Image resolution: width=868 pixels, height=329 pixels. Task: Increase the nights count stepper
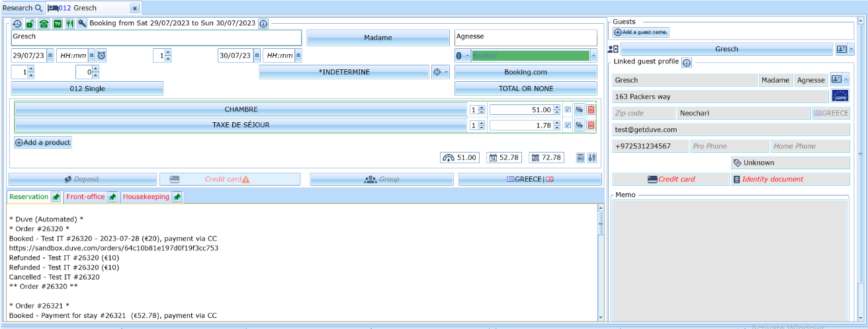click(168, 53)
